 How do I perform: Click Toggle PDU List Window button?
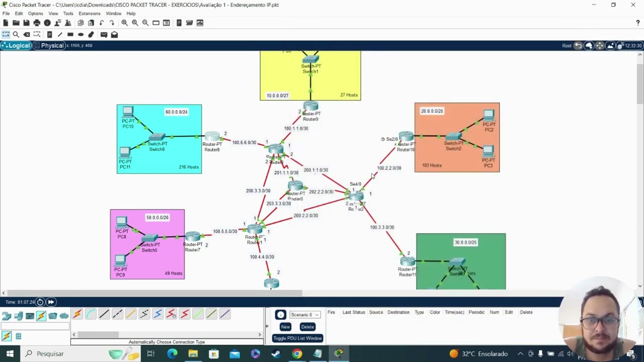(x=297, y=338)
